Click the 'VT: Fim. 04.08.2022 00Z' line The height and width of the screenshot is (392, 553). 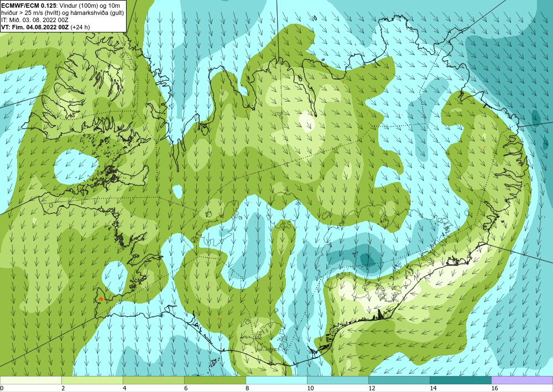pyautogui.click(x=35, y=27)
